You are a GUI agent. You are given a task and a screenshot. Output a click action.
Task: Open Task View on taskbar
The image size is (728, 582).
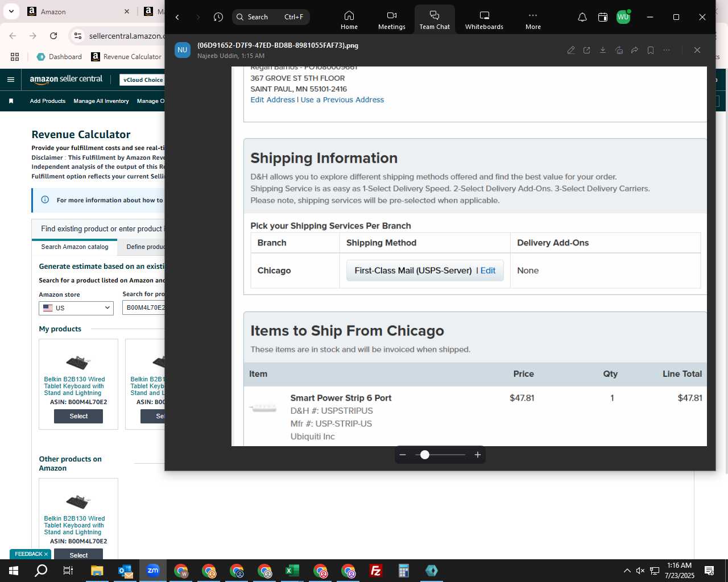[x=68, y=571]
